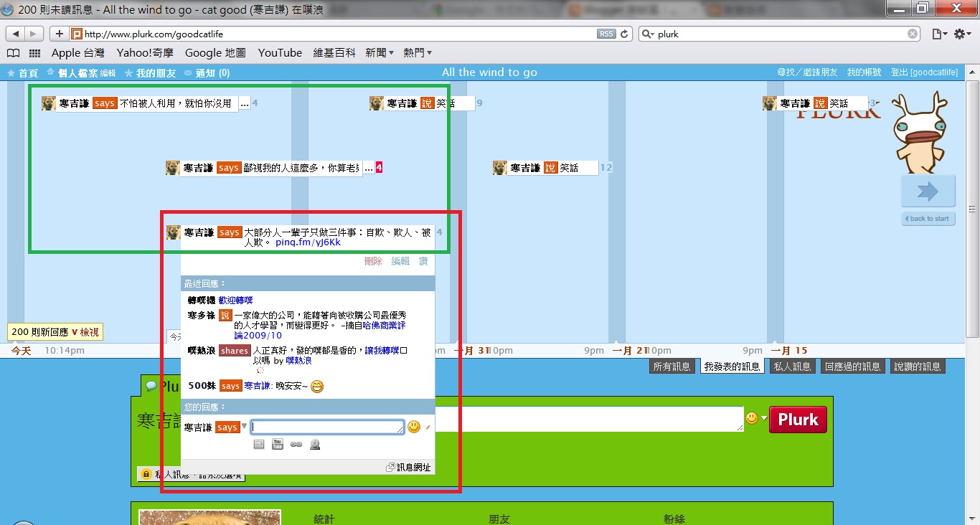
Task: Focus the reply text box
Action: coord(327,427)
